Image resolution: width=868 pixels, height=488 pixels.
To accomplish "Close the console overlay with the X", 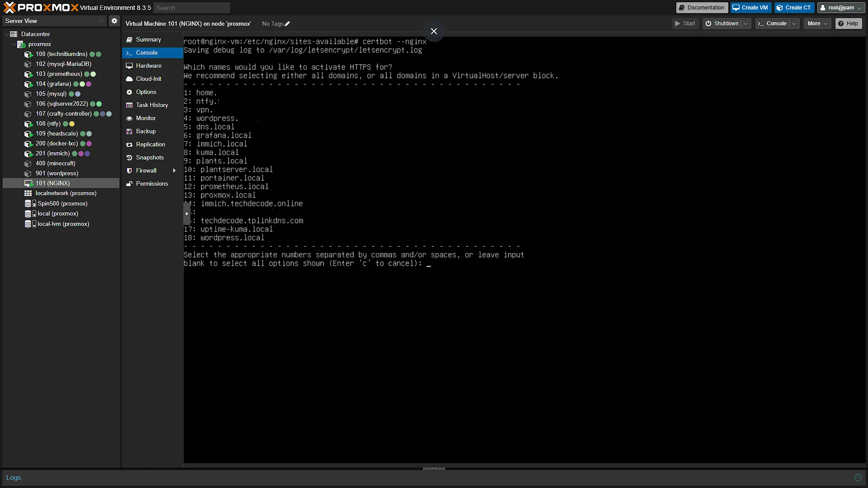I will coord(434,31).
